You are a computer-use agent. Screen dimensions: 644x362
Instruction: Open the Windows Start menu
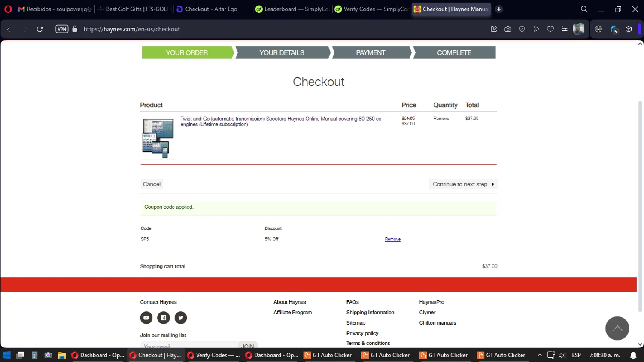click(x=6, y=355)
